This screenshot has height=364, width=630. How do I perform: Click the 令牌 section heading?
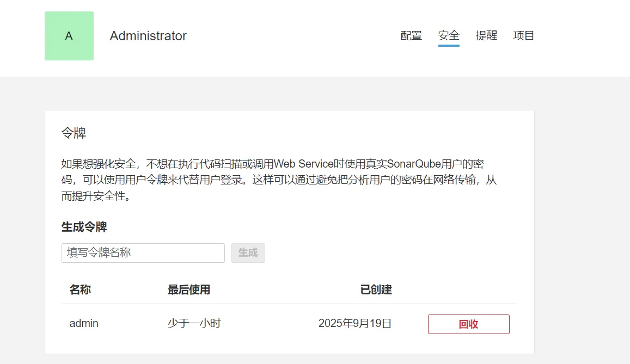point(74,133)
